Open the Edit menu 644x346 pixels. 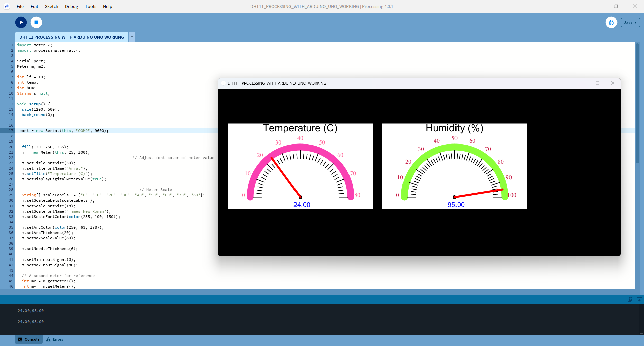point(34,6)
